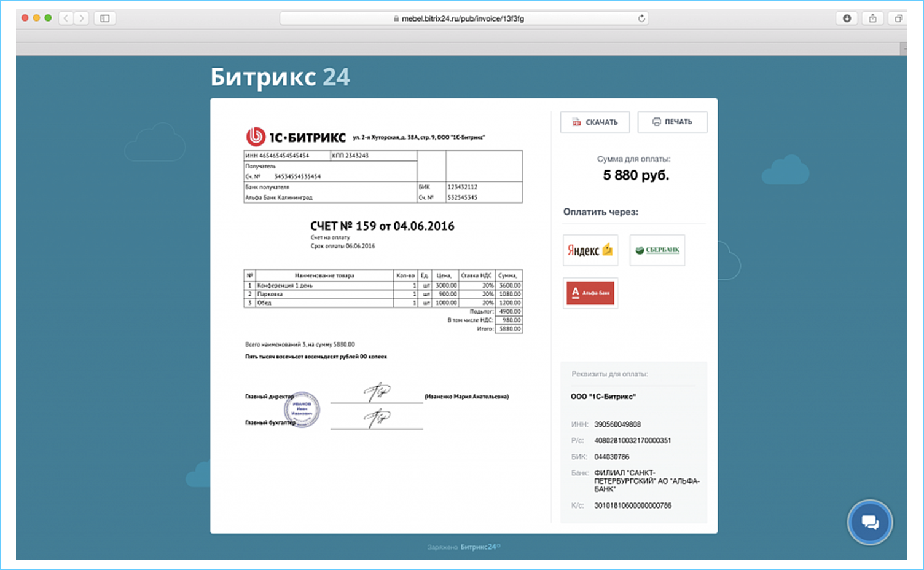Screen dimensions: 924x570
Task: Click the round blue stamp on the invoice
Action: pos(302,410)
